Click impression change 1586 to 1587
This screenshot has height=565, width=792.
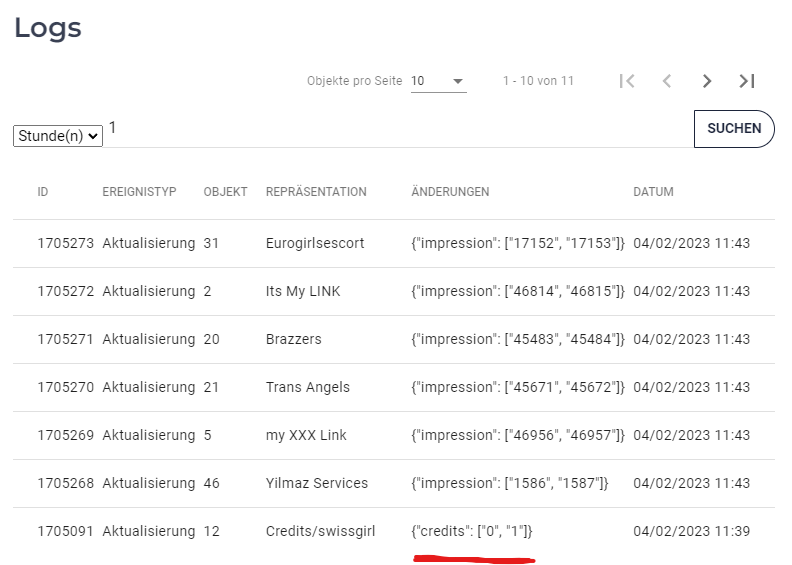[x=510, y=483]
